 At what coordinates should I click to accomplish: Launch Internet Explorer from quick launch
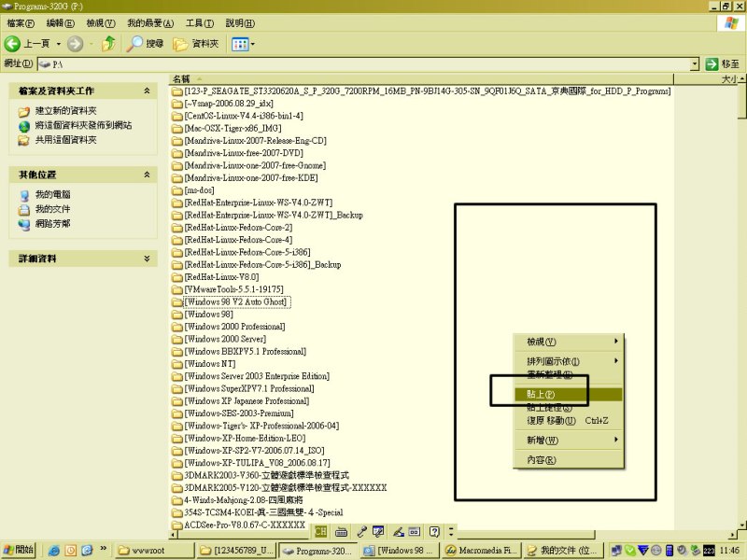pos(54,551)
